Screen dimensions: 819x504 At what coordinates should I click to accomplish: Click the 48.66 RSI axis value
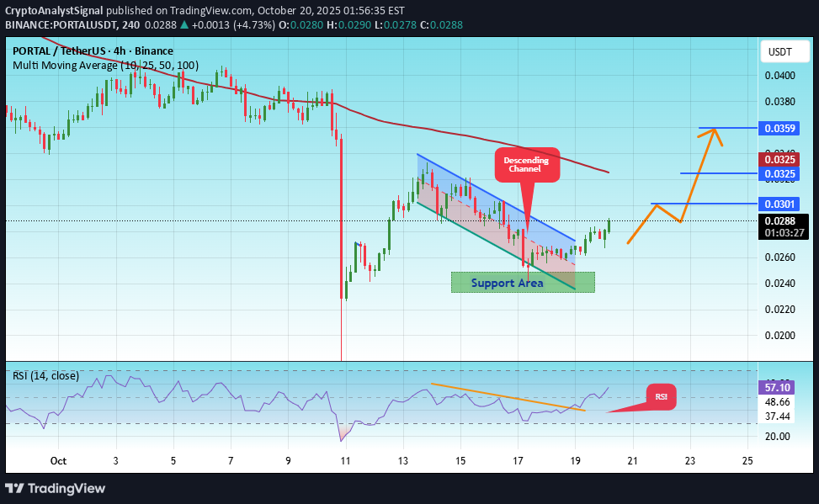point(777,401)
